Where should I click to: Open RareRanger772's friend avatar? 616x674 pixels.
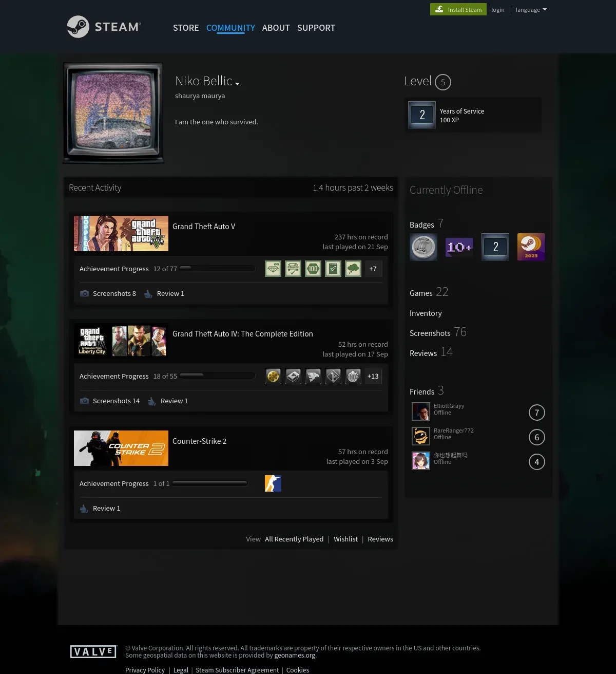pyautogui.click(x=421, y=436)
